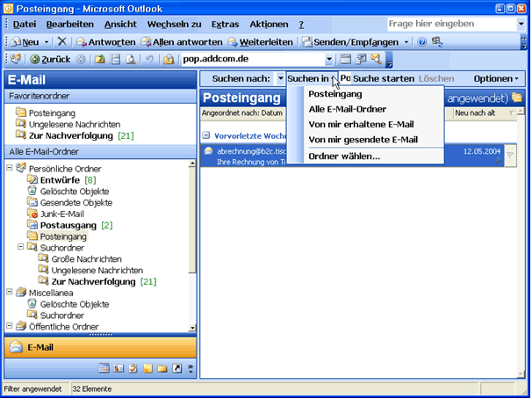Open the Optionen dropdown
Image resolution: width=532 pixels, height=399 pixels.
click(496, 79)
